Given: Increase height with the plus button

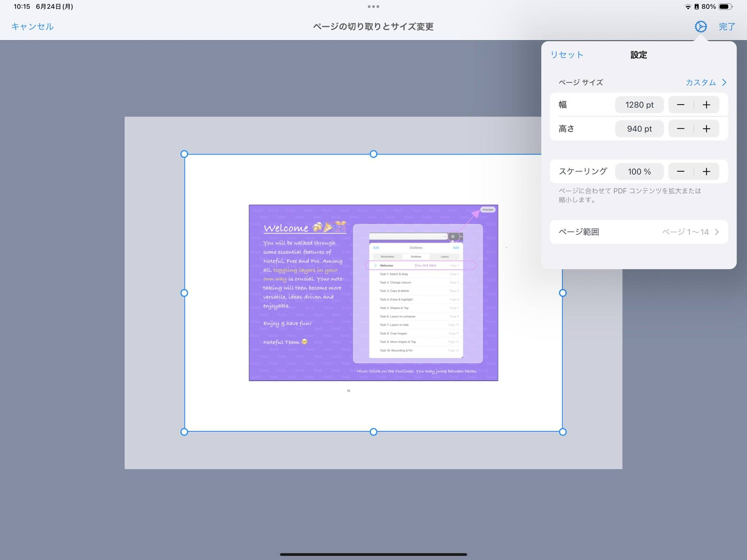Looking at the screenshot, I should (707, 129).
